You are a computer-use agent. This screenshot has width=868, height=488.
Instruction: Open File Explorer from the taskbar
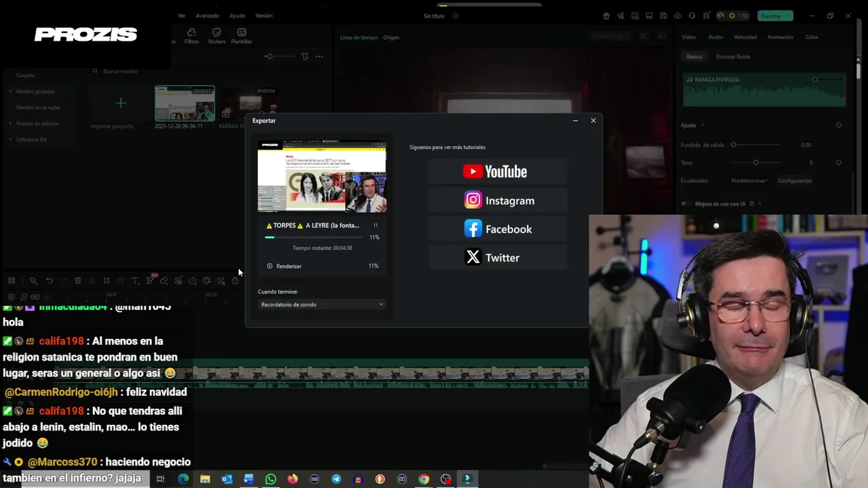(x=205, y=479)
